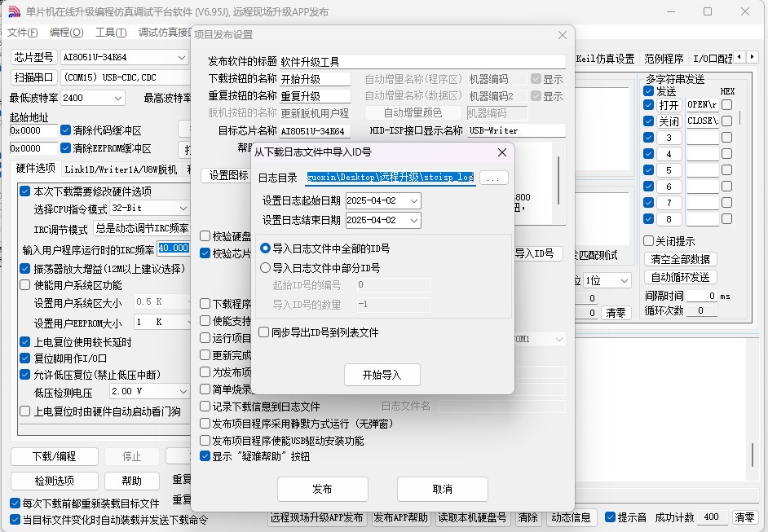Close the import ID dialog

502,152
